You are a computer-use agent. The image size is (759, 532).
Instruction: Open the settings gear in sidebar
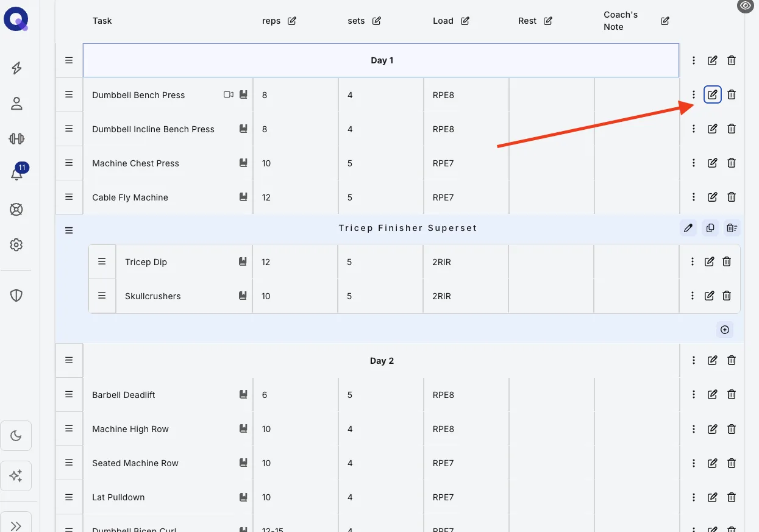(x=16, y=245)
